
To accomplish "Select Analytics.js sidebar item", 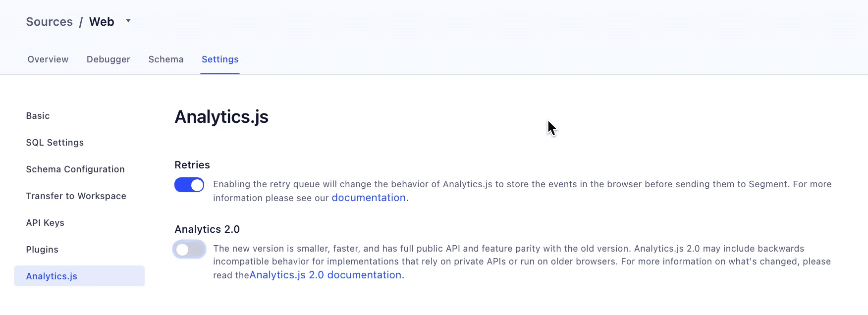I will 79,276.
